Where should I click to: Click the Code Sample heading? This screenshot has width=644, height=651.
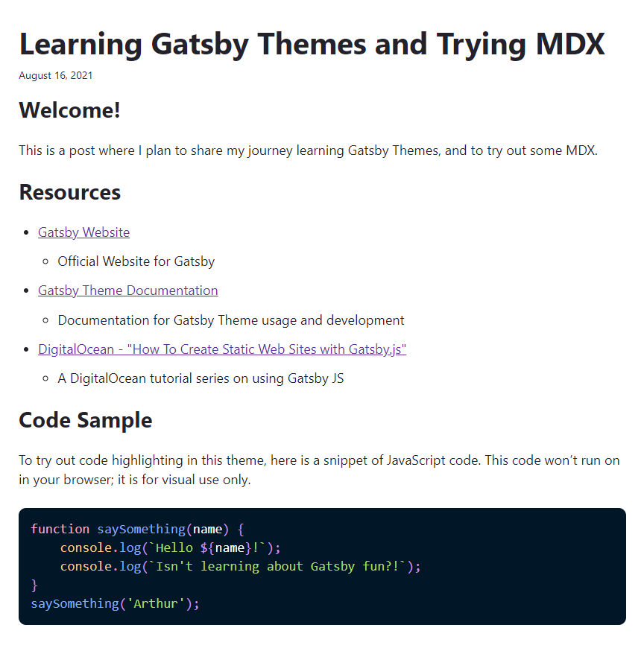pyautogui.click(x=86, y=421)
